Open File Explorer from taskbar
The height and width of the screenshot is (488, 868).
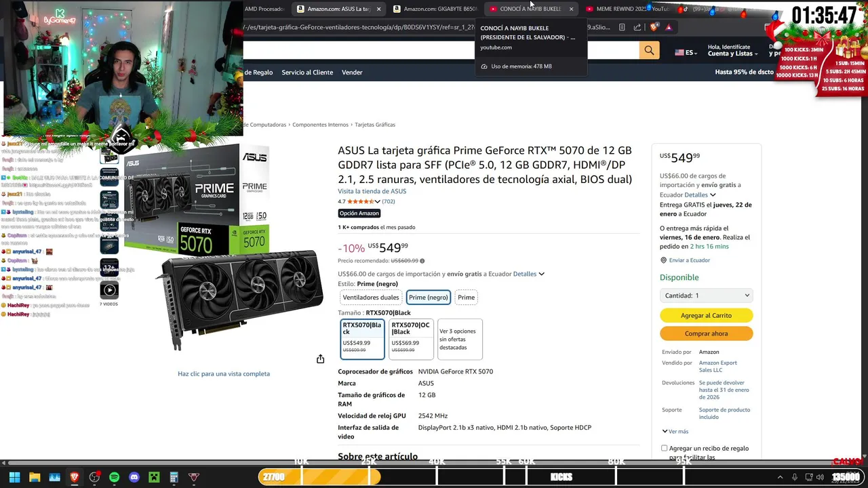[35, 477]
